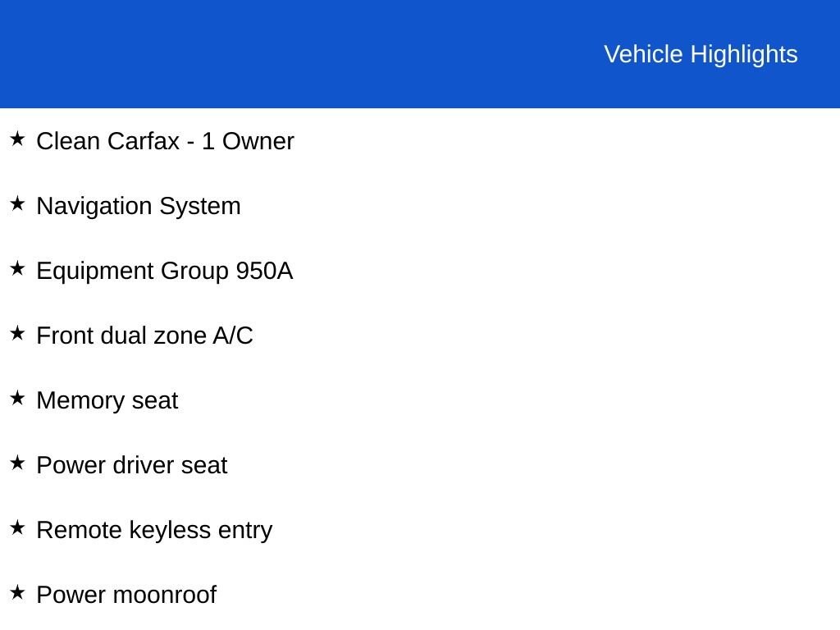Select the Remote keyless entry text

[154, 531]
